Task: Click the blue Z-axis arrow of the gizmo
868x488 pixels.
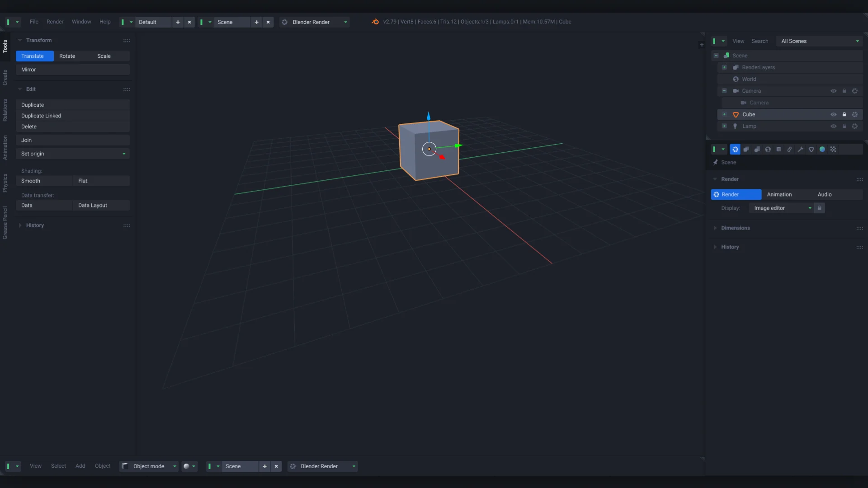Action: click(x=429, y=116)
